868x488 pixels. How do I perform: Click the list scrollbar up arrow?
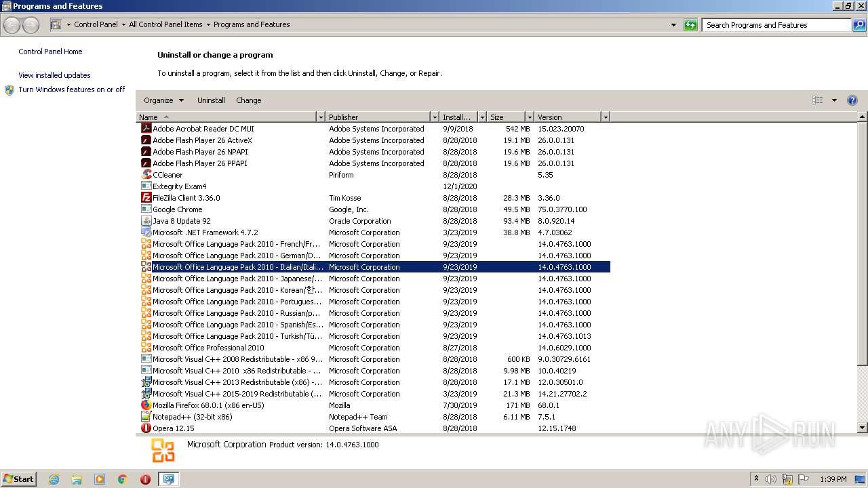point(863,117)
